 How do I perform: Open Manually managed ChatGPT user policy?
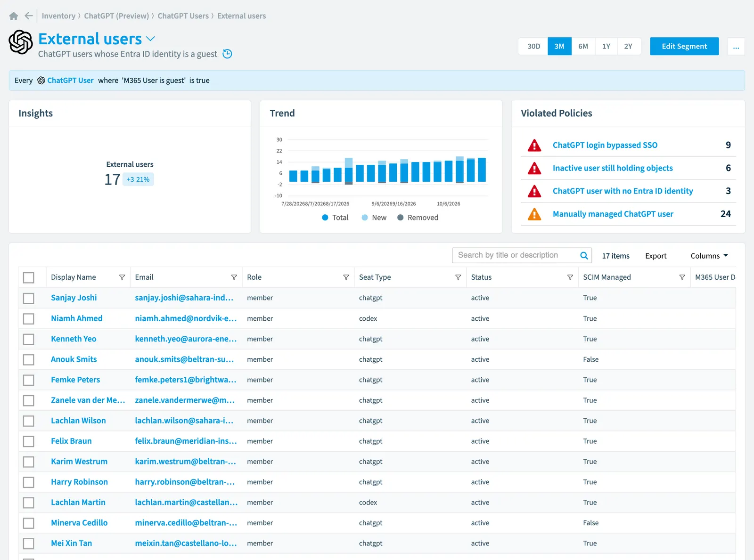[613, 214]
